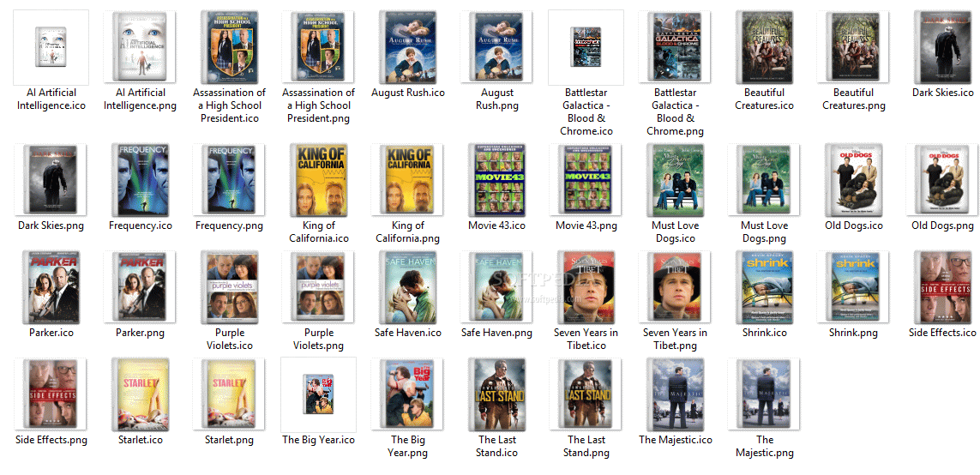Click the 'Safe Haven.png' file name
This screenshot has width=980, height=475.
coord(497,333)
